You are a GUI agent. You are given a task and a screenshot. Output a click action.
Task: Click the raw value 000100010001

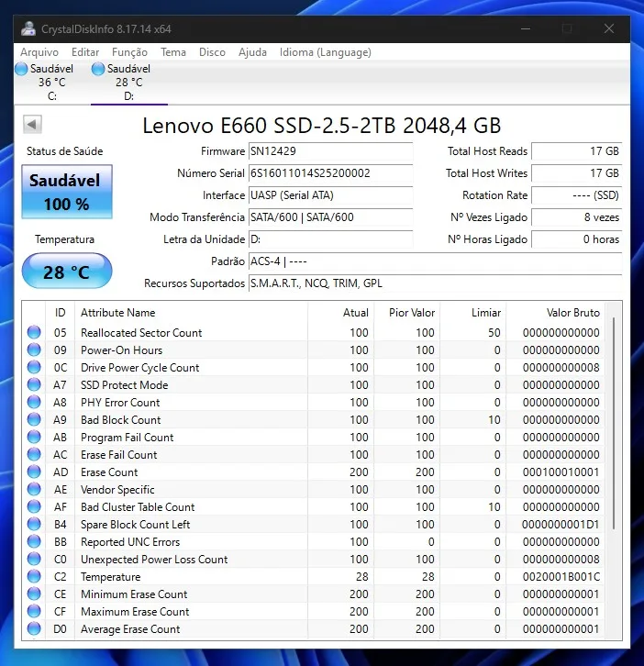coord(561,472)
